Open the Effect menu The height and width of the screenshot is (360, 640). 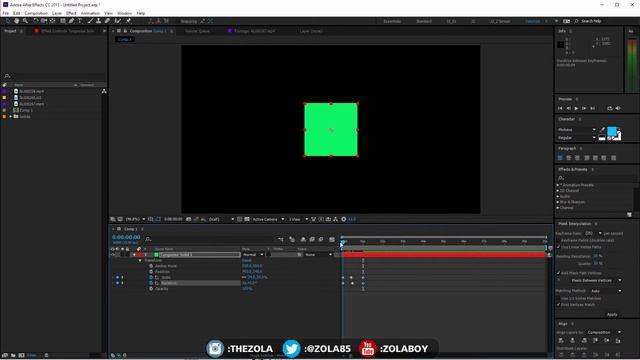click(x=71, y=13)
